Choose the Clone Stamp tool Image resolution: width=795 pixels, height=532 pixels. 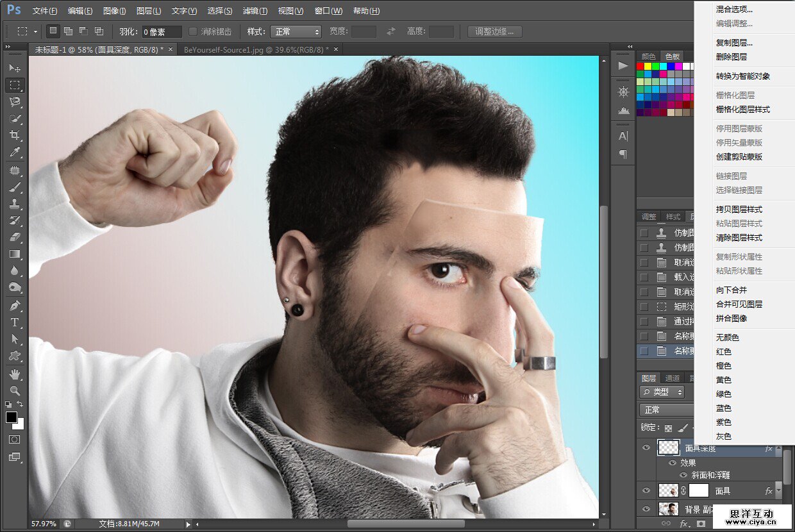(15, 204)
